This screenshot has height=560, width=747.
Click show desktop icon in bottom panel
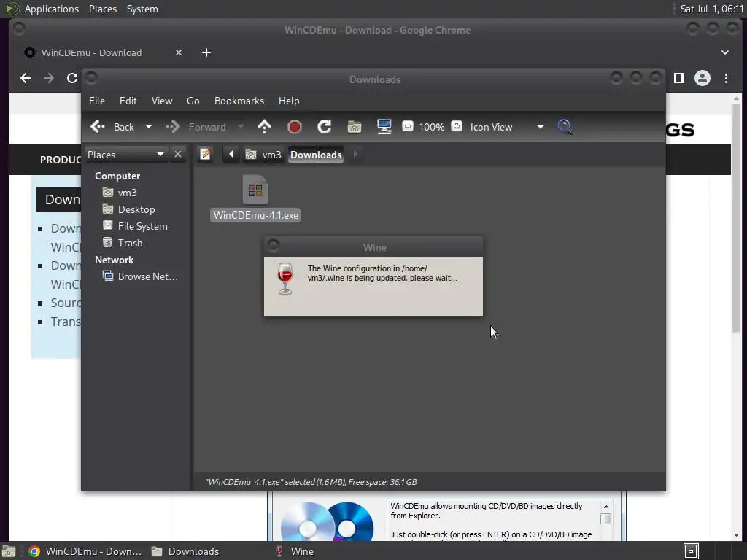tap(9, 551)
